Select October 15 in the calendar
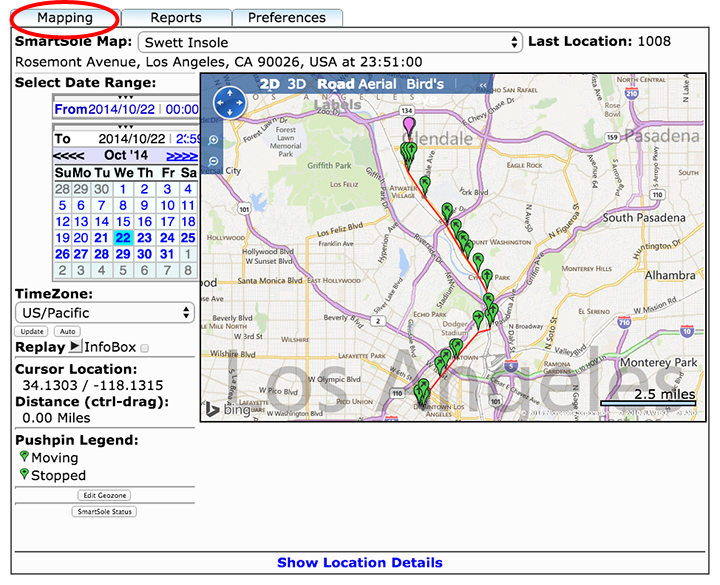The width and height of the screenshot is (720, 585). [123, 222]
